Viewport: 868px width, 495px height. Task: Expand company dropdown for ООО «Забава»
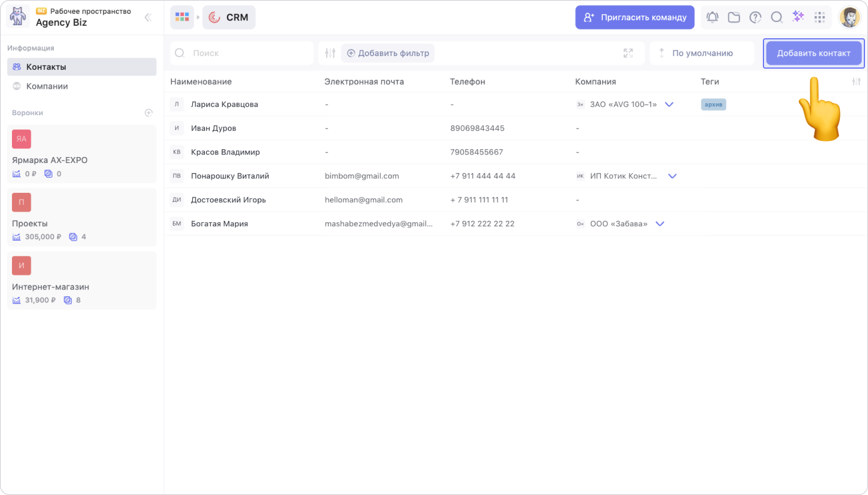tap(660, 224)
